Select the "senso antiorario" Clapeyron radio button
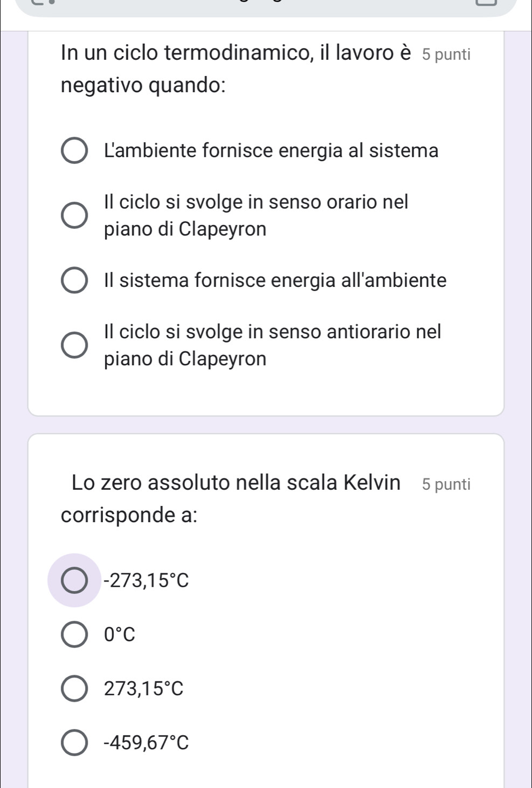The image size is (532, 788). [74, 345]
